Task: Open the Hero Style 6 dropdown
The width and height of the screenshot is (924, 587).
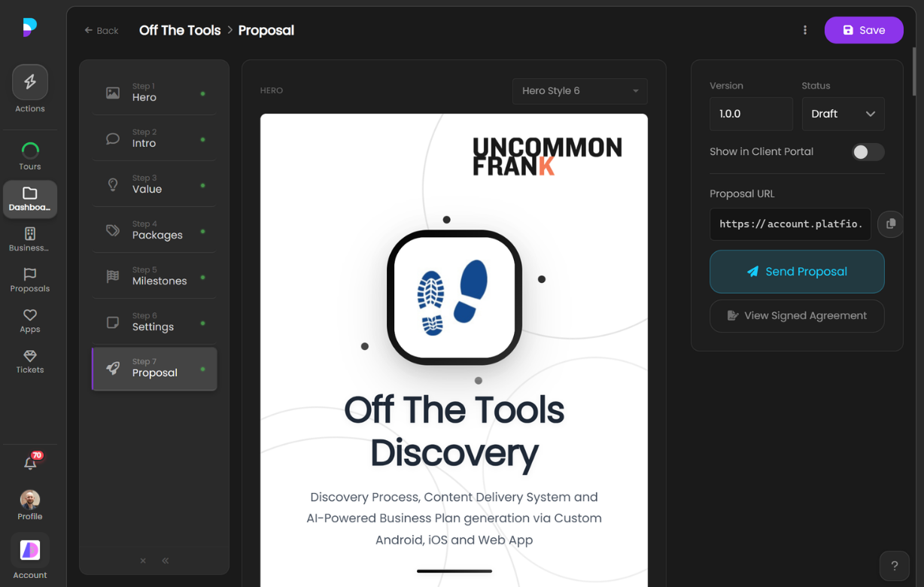Action: [579, 91]
